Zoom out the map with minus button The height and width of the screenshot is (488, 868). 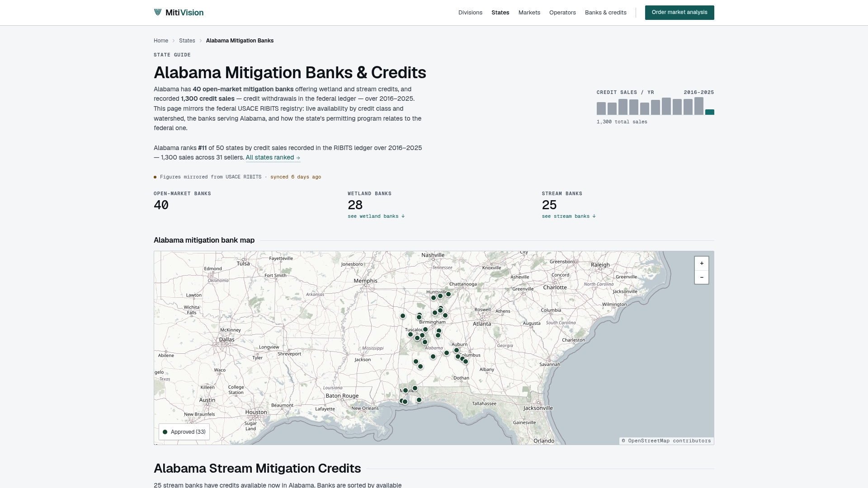point(702,277)
